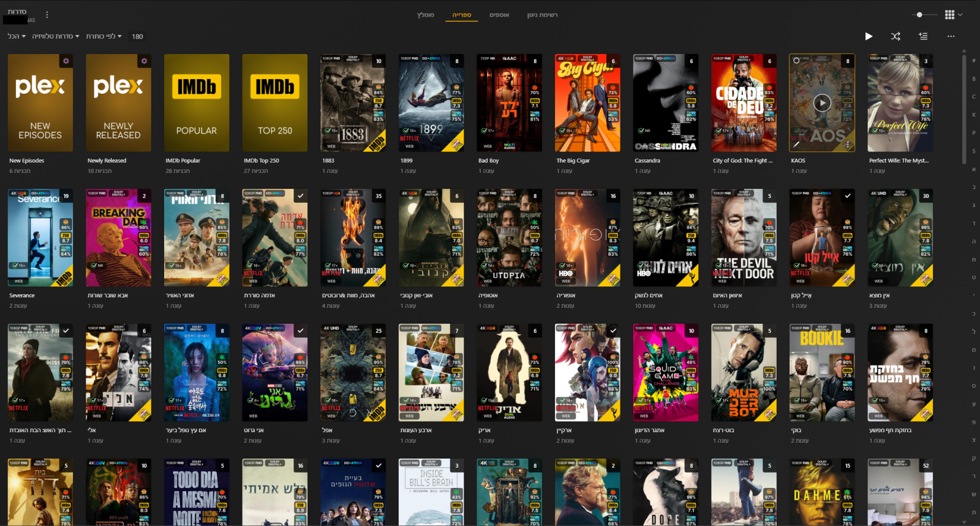Image resolution: width=980 pixels, height=526 pixels.
Task: Open the Utopia poster
Action: pyautogui.click(x=510, y=238)
